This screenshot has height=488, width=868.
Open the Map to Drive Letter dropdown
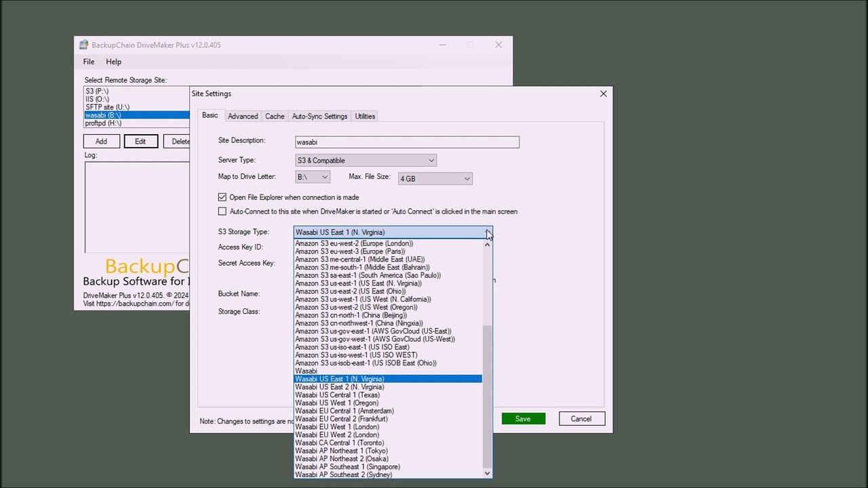coord(313,177)
